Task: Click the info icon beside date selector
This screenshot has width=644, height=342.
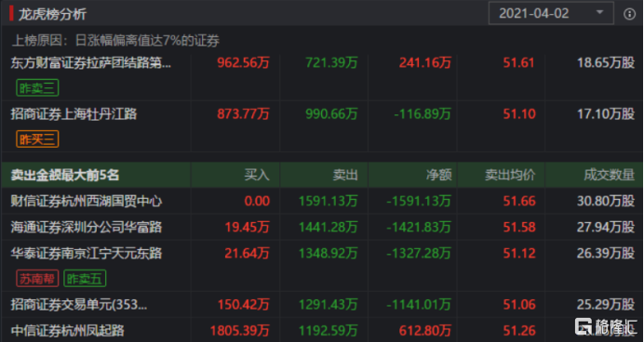Action: click(629, 14)
